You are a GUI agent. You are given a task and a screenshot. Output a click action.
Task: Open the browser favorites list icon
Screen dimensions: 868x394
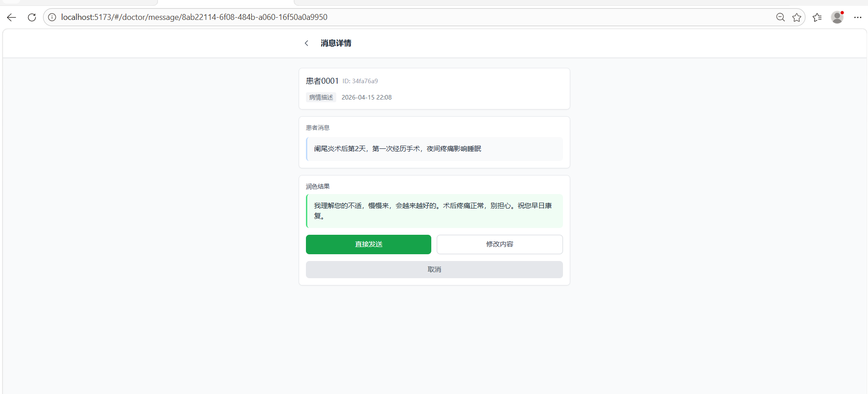pos(817,17)
